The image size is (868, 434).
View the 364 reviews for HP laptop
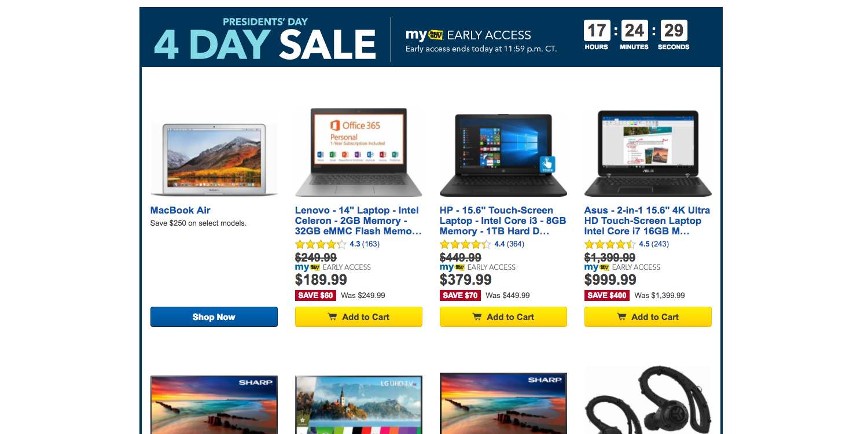pos(516,244)
